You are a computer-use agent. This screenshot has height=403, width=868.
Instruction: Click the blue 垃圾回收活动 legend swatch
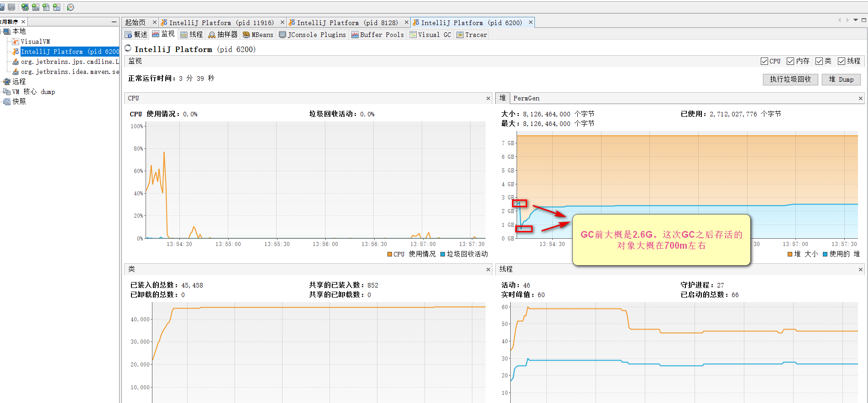click(443, 255)
